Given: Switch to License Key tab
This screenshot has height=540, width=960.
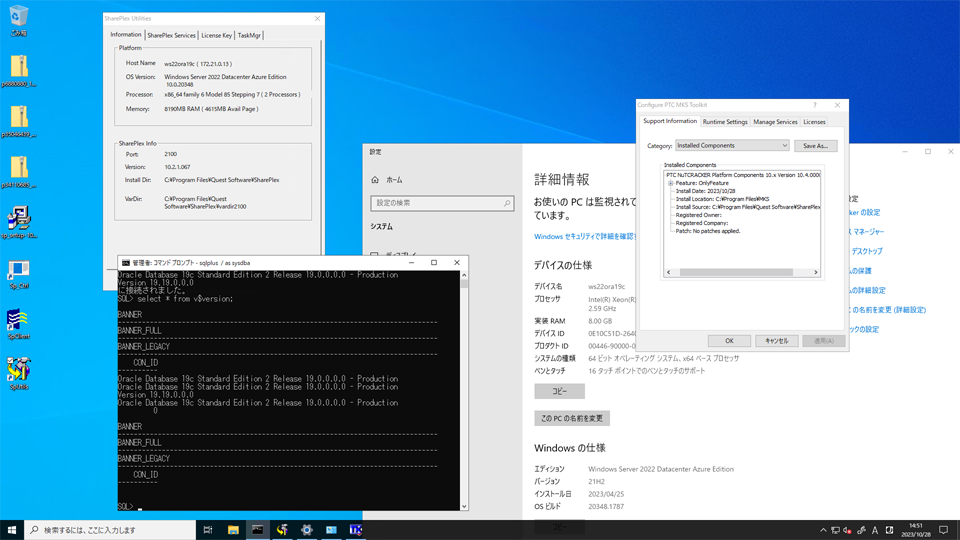Looking at the screenshot, I should pos(217,36).
